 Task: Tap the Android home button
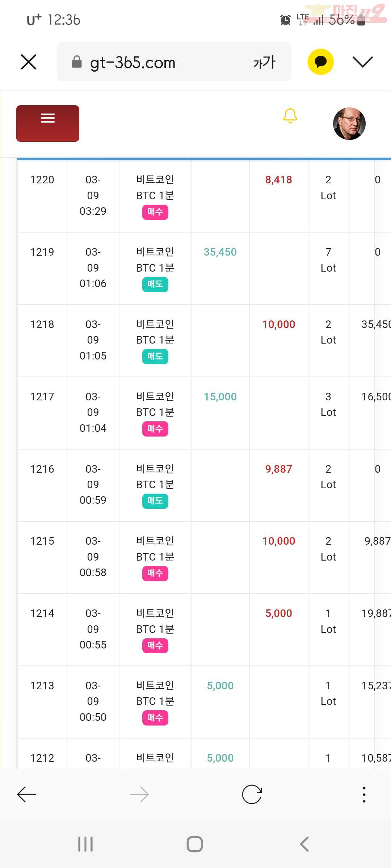[195, 844]
